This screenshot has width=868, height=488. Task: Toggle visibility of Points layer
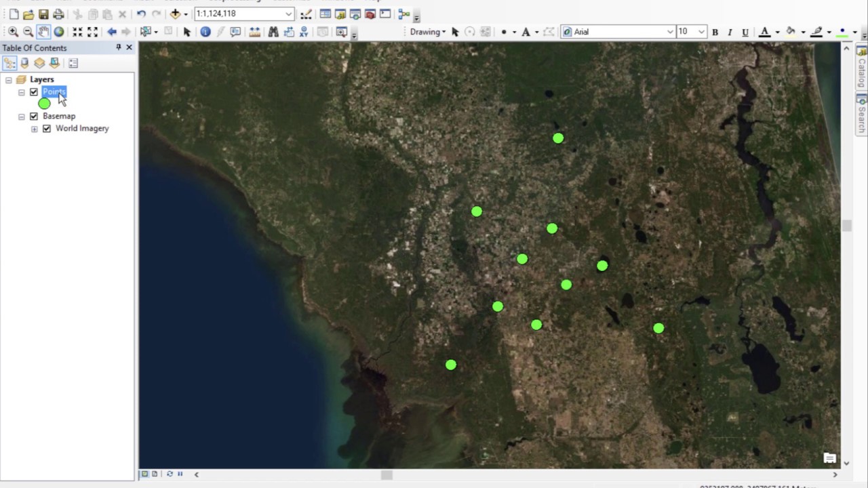coord(34,92)
